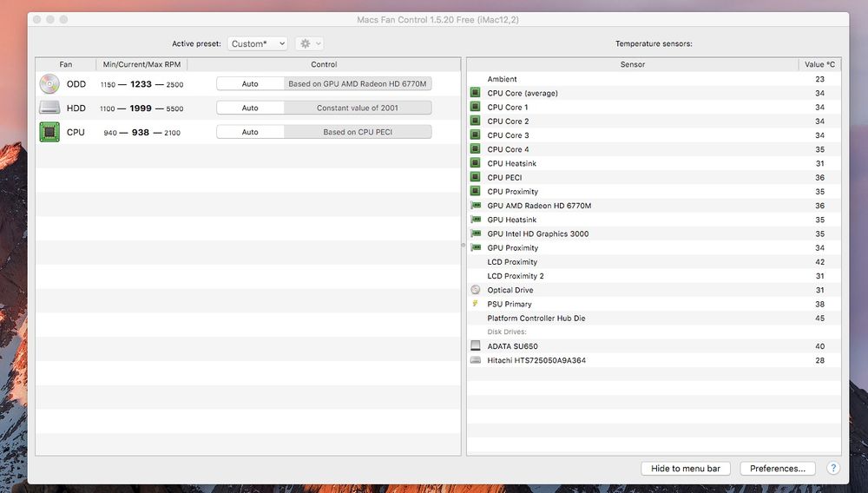
Task: Click the CPU fan chip icon
Action: click(x=49, y=132)
